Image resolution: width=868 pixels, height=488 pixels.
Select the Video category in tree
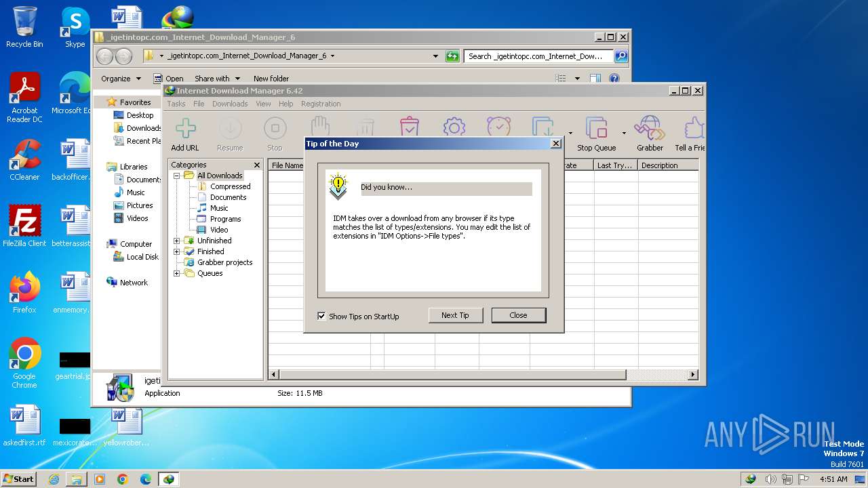coord(218,230)
